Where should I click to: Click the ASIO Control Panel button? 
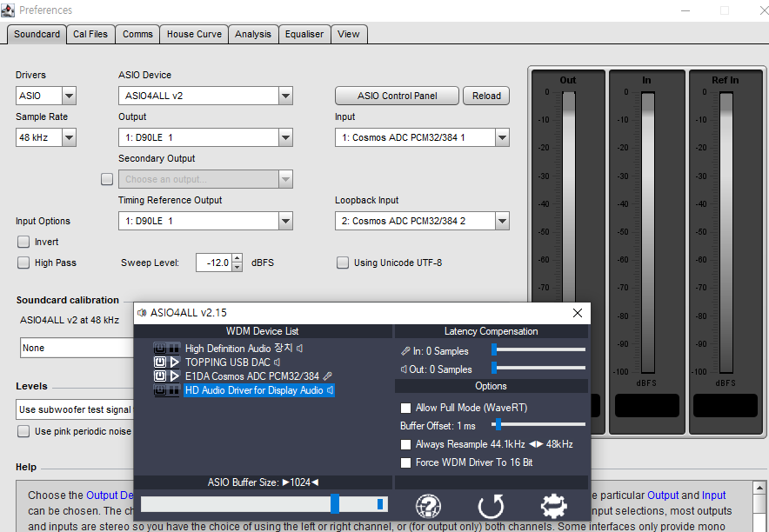pos(398,96)
